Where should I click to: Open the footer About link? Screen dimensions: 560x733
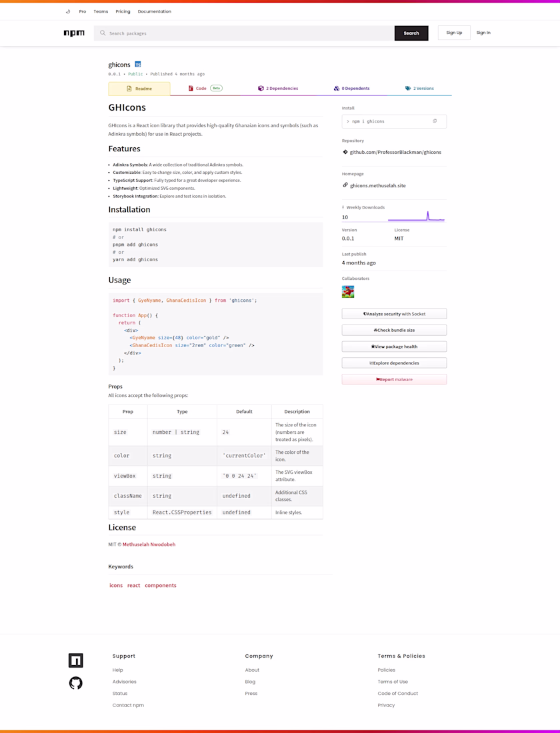click(x=252, y=670)
